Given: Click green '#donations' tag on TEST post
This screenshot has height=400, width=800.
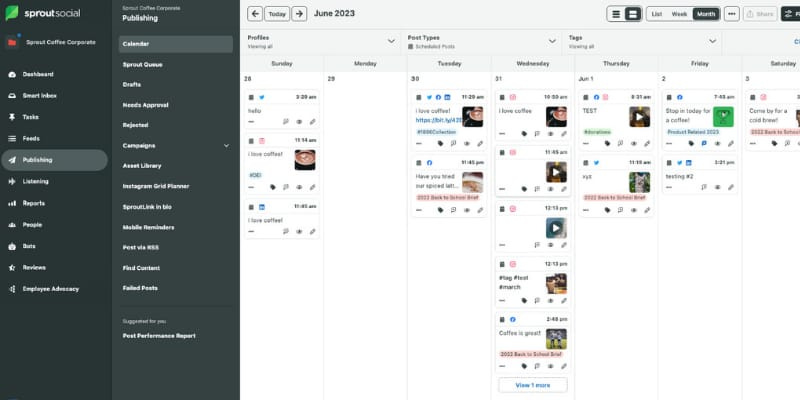Looking at the screenshot, I should [x=597, y=132].
